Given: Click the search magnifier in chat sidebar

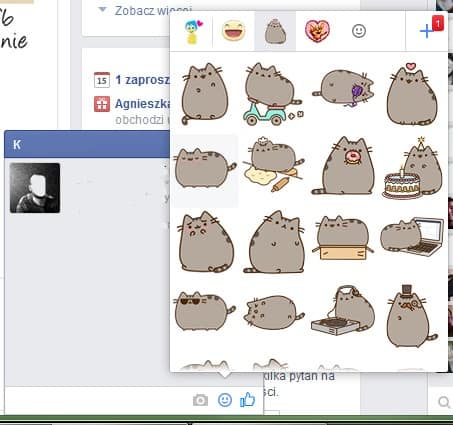Looking at the screenshot, I should click(444, 402).
